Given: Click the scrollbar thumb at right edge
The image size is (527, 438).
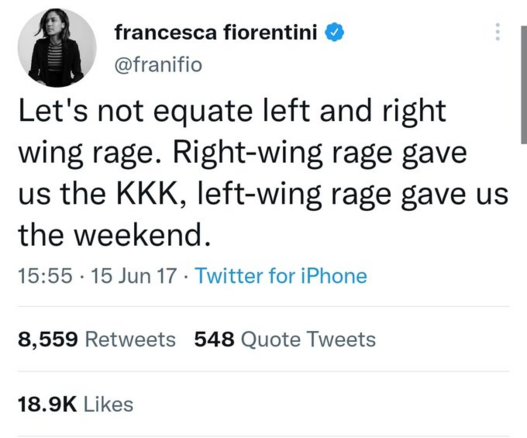Looking at the screenshot, I should [x=524, y=85].
